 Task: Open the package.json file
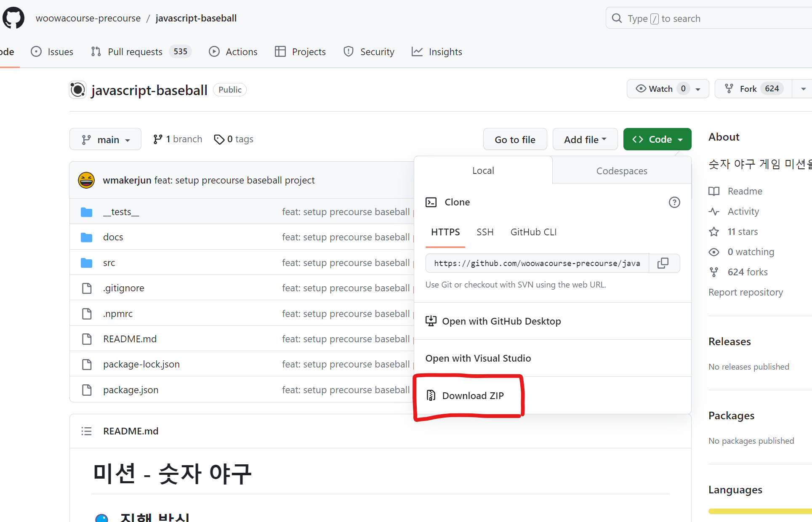coord(131,390)
